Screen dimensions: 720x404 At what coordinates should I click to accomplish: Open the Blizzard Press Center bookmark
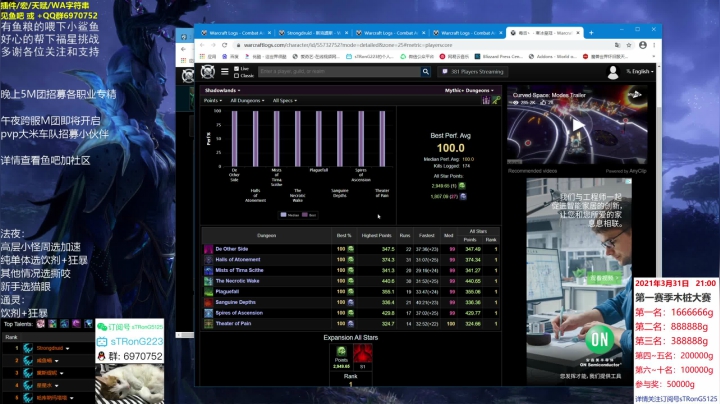coord(498,56)
